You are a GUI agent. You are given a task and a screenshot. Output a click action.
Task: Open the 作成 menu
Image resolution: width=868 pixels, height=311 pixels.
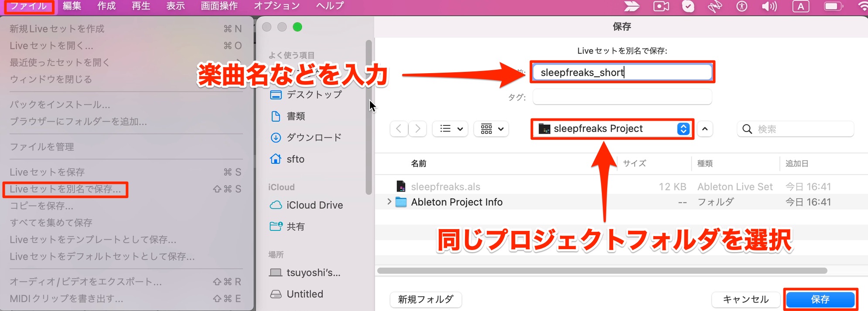click(106, 6)
